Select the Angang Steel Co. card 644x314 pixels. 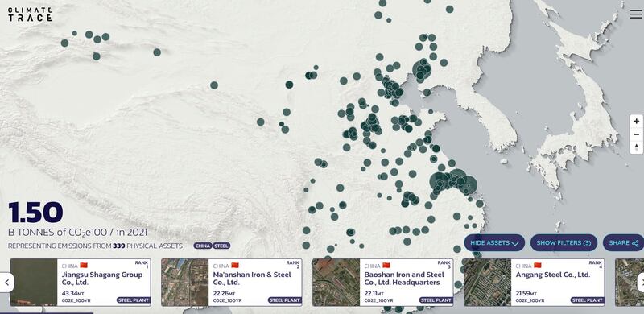point(534,283)
